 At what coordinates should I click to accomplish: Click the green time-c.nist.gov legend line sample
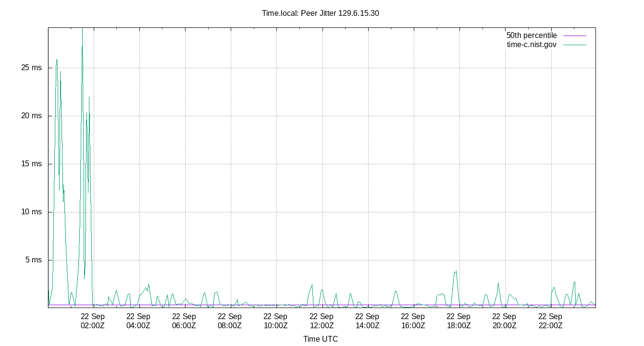pyautogui.click(x=574, y=45)
